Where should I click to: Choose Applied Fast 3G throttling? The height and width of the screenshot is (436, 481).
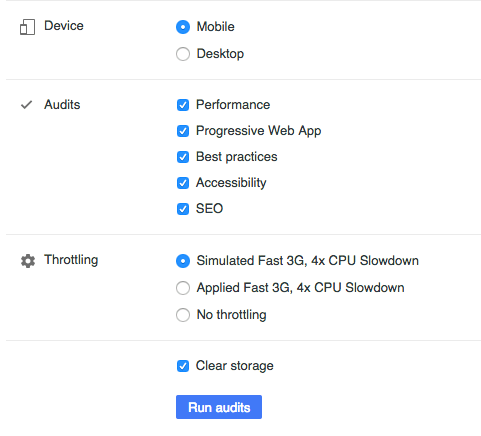(x=183, y=288)
